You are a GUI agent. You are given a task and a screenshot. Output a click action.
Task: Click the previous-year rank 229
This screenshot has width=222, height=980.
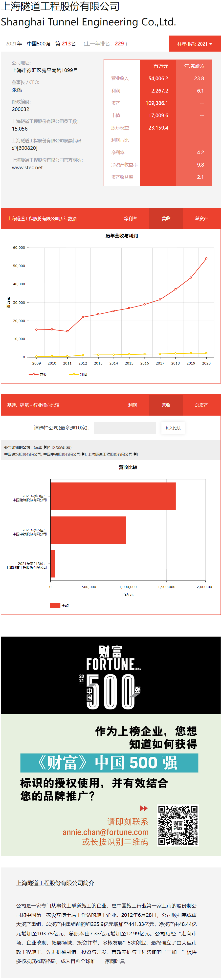119,44
